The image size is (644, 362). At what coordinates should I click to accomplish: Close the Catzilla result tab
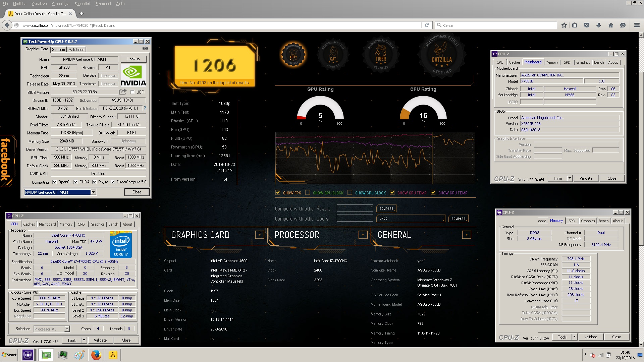pyautogui.click(x=70, y=14)
